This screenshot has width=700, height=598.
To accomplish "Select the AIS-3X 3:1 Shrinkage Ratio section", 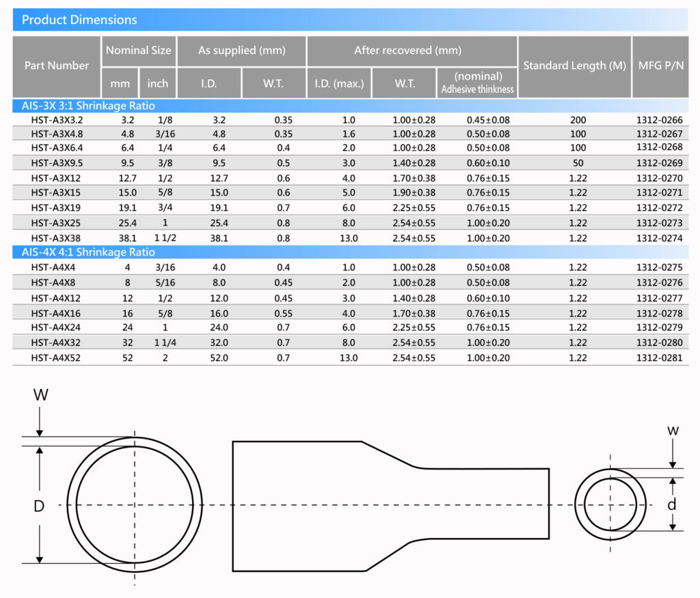I will [x=89, y=106].
